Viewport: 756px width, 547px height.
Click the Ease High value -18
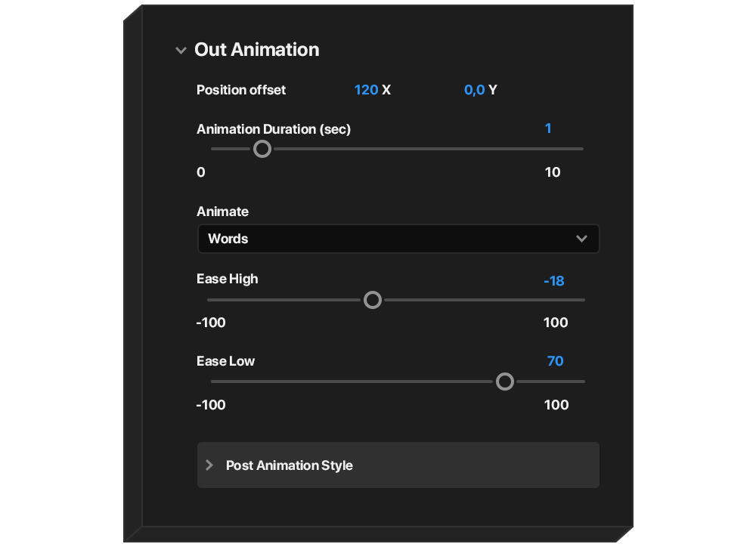553,281
